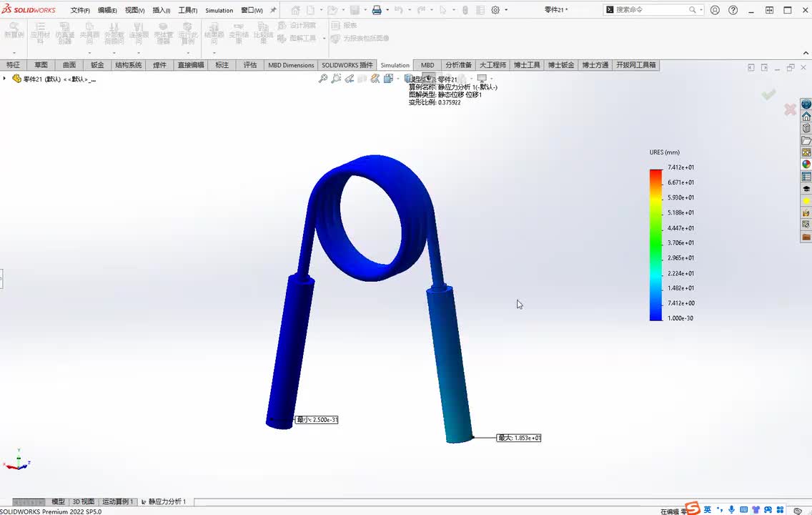Open the 文件(F) menu
Image resolution: width=812 pixels, height=515 pixels.
click(x=80, y=10)
